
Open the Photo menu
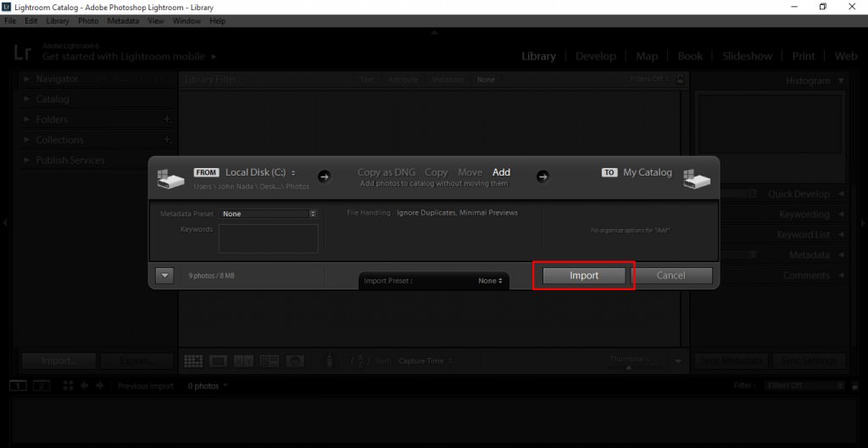pyautogui.click(x=88, y=21)
